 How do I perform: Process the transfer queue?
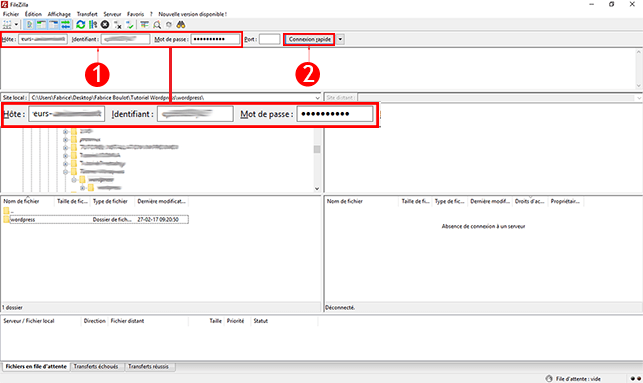coord(93,25)
